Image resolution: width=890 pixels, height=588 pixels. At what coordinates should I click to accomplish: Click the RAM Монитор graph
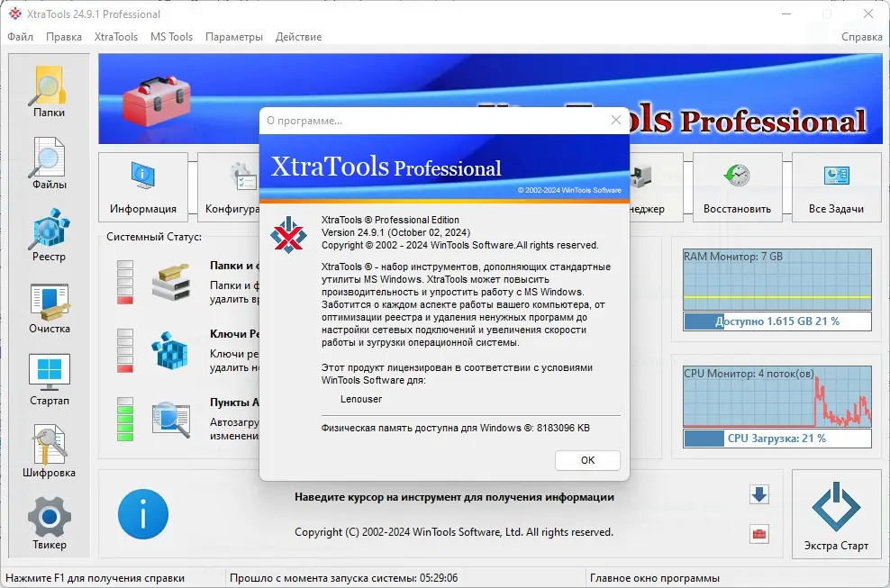[x=777, y=279]
